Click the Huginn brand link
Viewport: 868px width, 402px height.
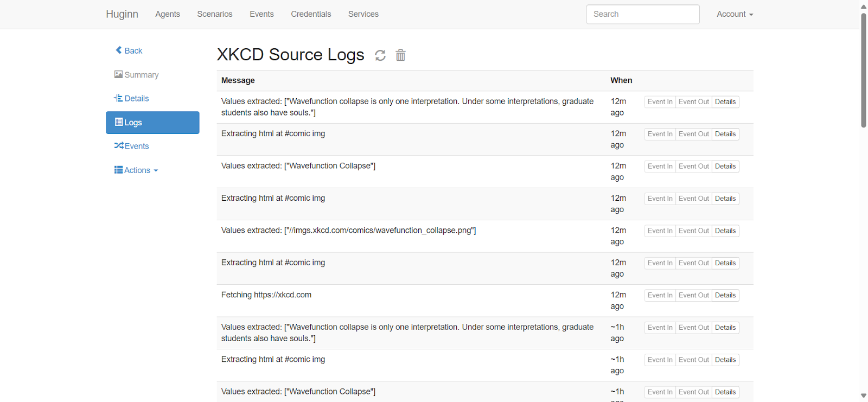tap(122, 14)
